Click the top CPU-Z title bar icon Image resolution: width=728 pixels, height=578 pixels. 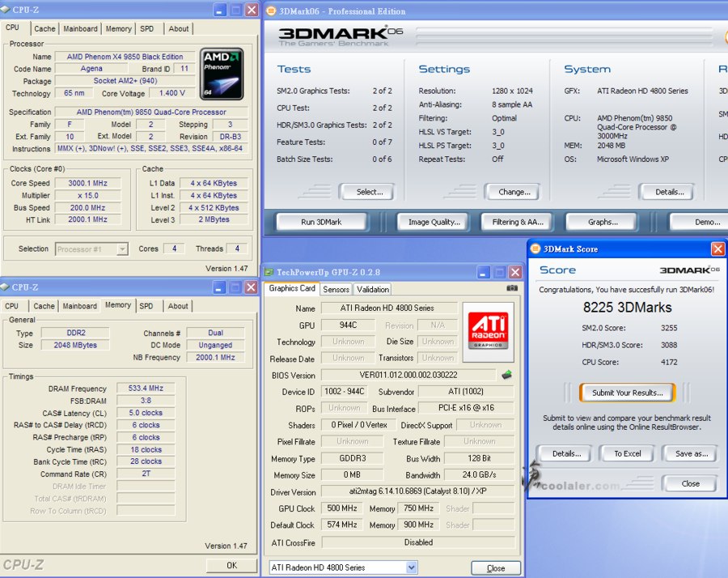click(5, 10)
